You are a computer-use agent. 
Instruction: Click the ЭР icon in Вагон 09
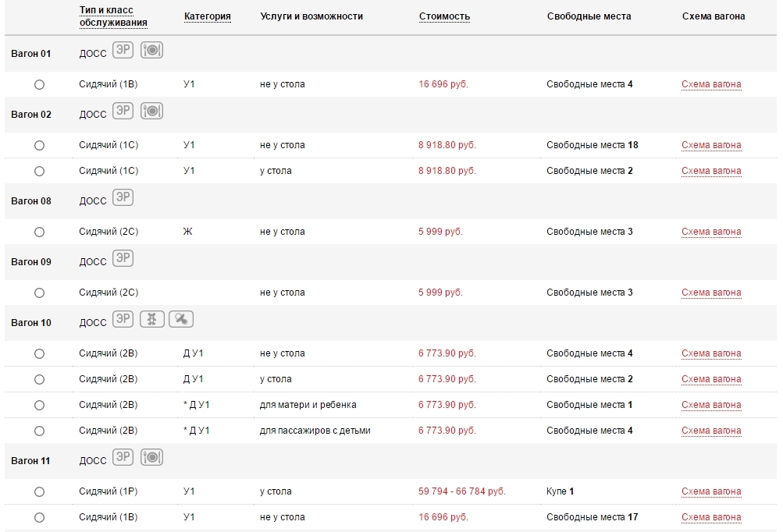123,258
